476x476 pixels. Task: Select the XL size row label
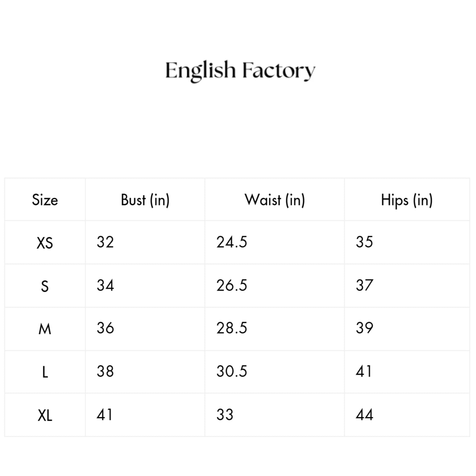45,415
